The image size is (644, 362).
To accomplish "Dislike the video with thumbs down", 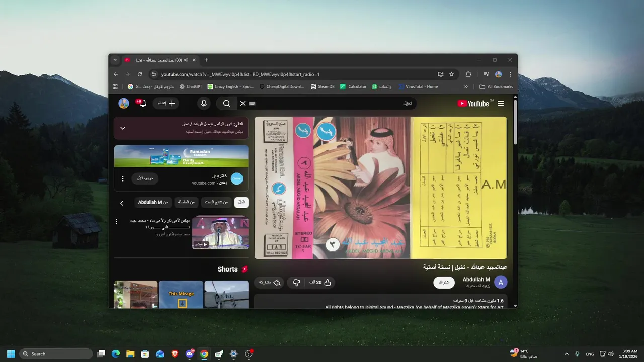I will point(296,282).
